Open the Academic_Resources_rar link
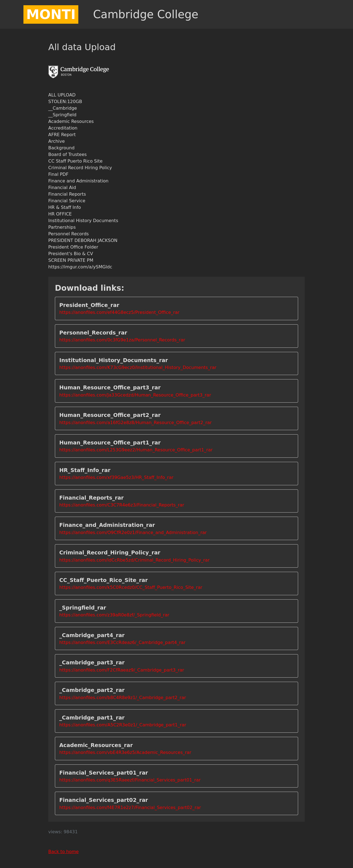This screenshot has height=868, width=353. point(125,753)
